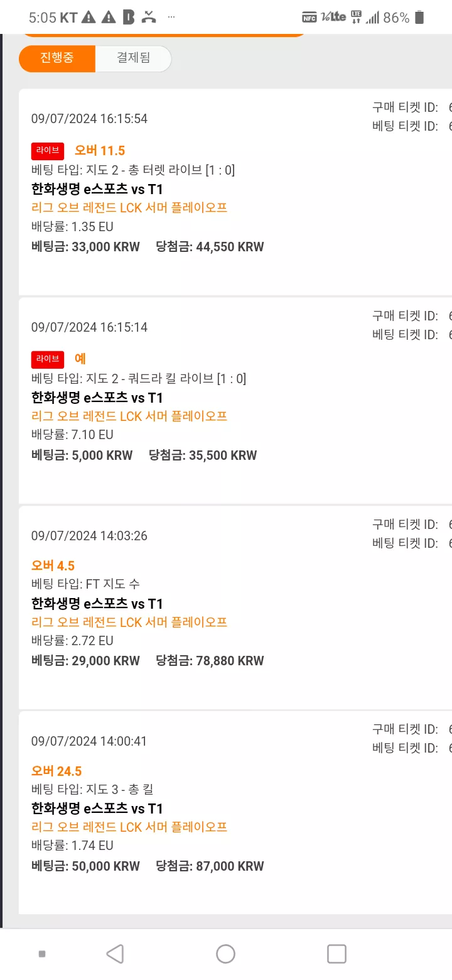This screenshot has width=452, height=980.
Task: Switch to the 진행중 tab
Action: click(57, 59)
